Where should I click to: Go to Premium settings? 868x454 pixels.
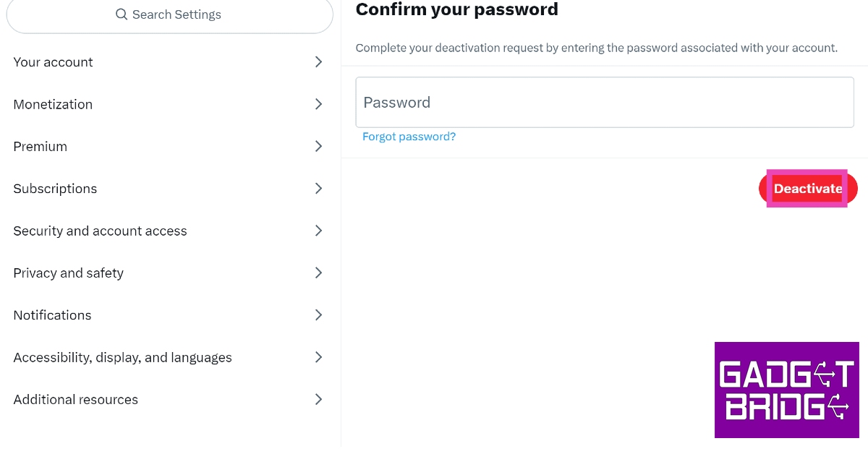coord(41,146)
